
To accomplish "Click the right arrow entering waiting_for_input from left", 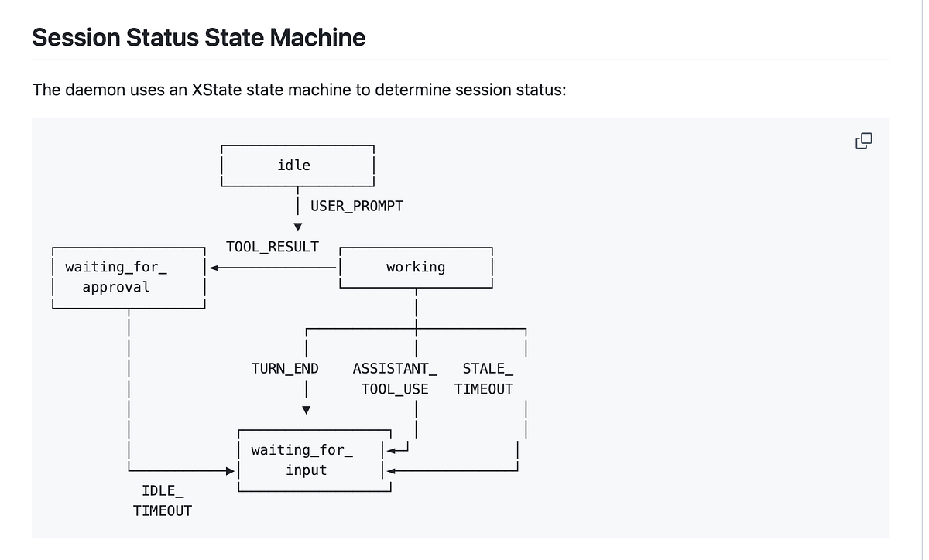I will click(229, 470).
